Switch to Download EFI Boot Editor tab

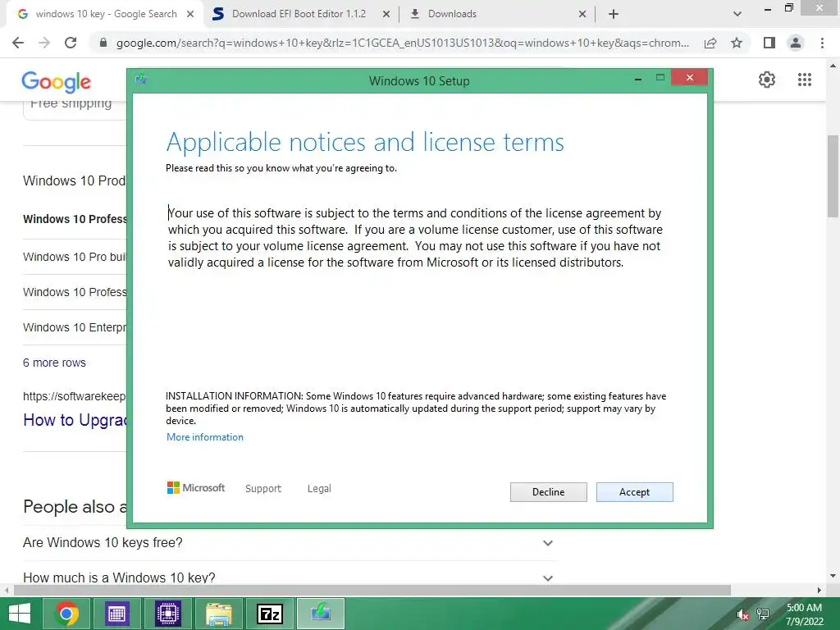300,14
